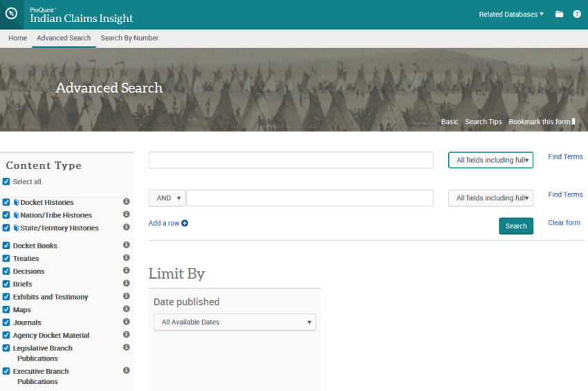Uncheck the Exhibits and Testimony checkbox
This screenshot has height=391, width=588.
[6, 297]
